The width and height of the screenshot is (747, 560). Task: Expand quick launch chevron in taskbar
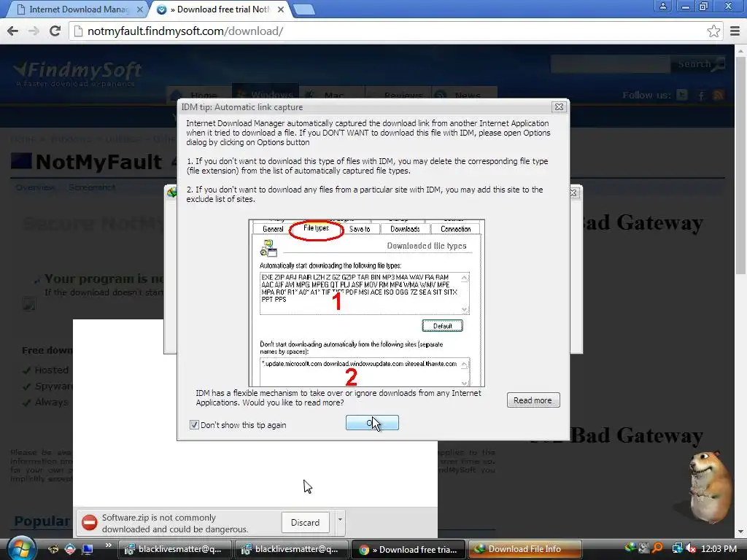coord(108,545)
